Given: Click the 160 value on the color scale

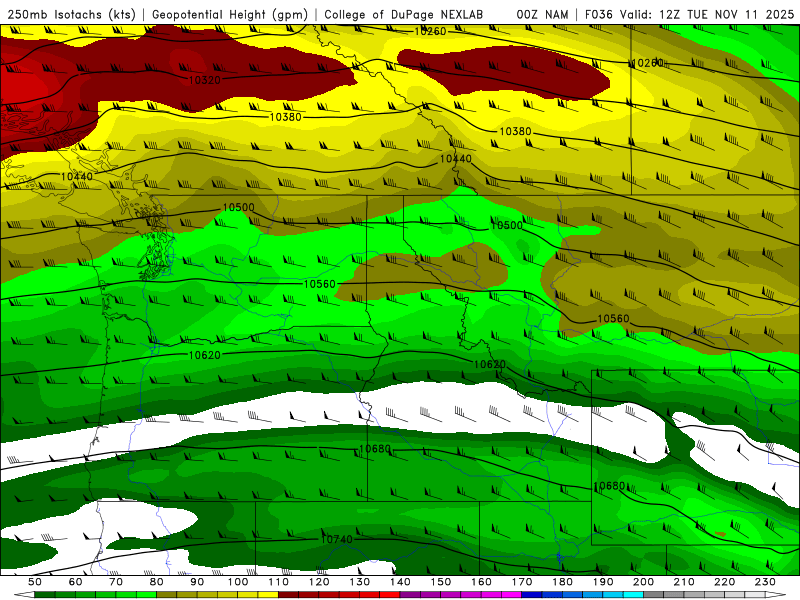Looking at the screenshot, I should coord(481,582).
